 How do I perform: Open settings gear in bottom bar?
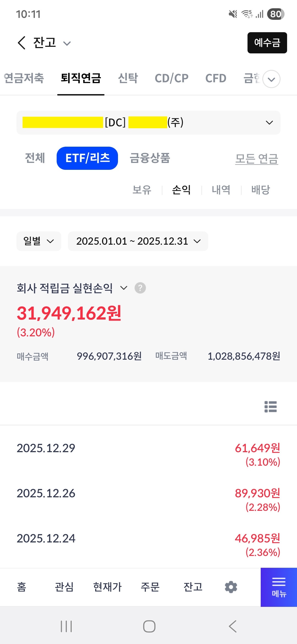click(231, 587)
